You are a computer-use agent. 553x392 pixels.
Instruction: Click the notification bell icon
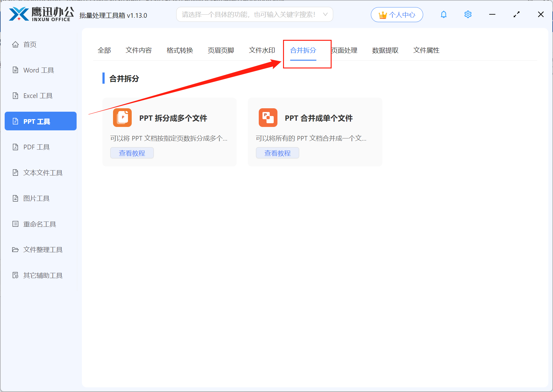coord(443,15)
